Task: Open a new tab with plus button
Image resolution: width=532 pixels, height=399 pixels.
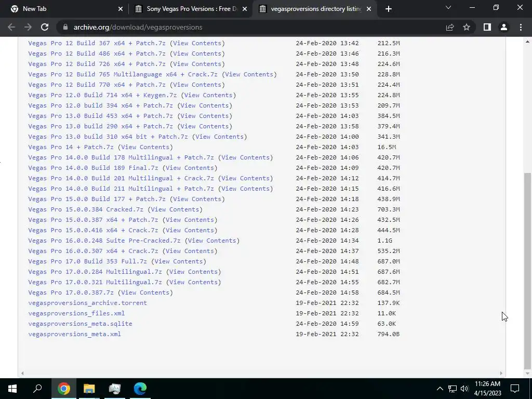Action: tap(389, 9)
